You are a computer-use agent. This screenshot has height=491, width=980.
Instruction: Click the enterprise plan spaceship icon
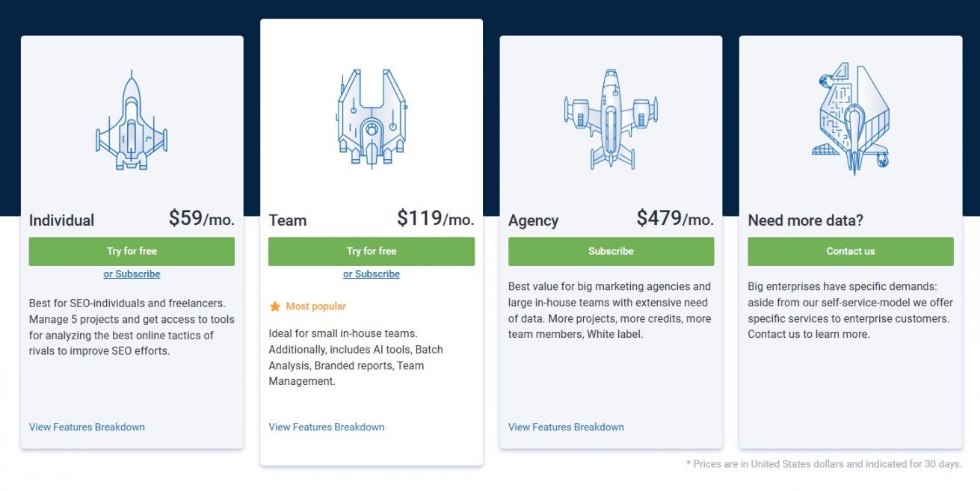tap(850, 119)
